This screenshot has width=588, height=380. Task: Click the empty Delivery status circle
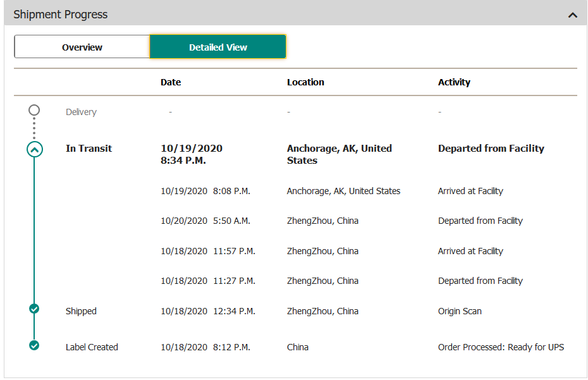click(x=34, y=110)
